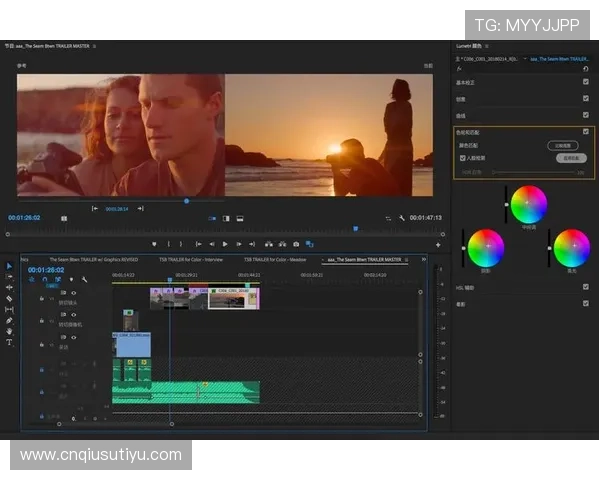Select the Selection arrow tool
This screenshot has height=480, width=600.
coord(9,265)
